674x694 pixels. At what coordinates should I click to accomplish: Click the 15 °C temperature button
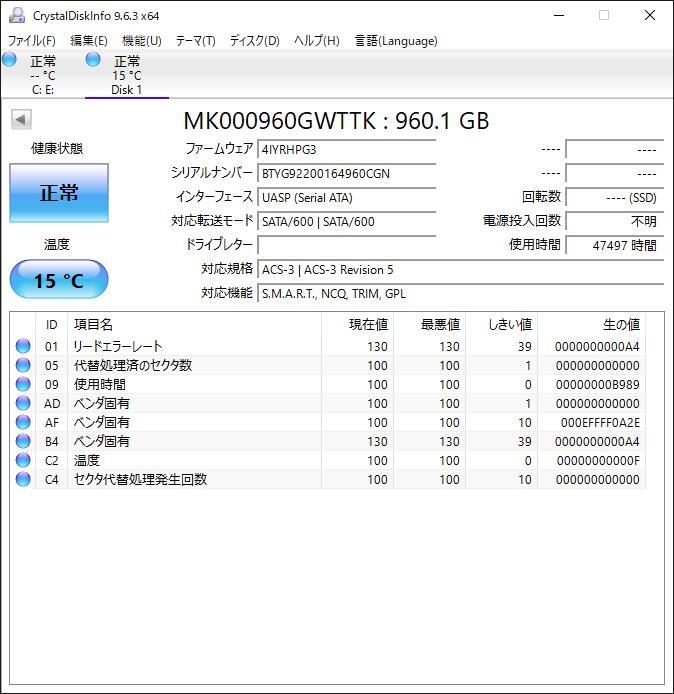coord(59,280)
